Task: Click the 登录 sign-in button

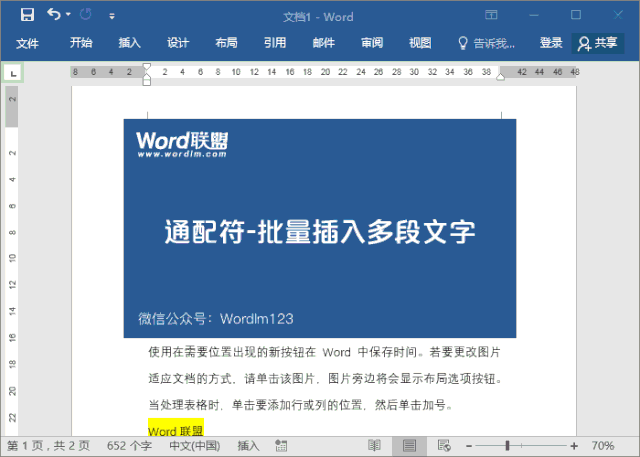Action: (551, 42)
